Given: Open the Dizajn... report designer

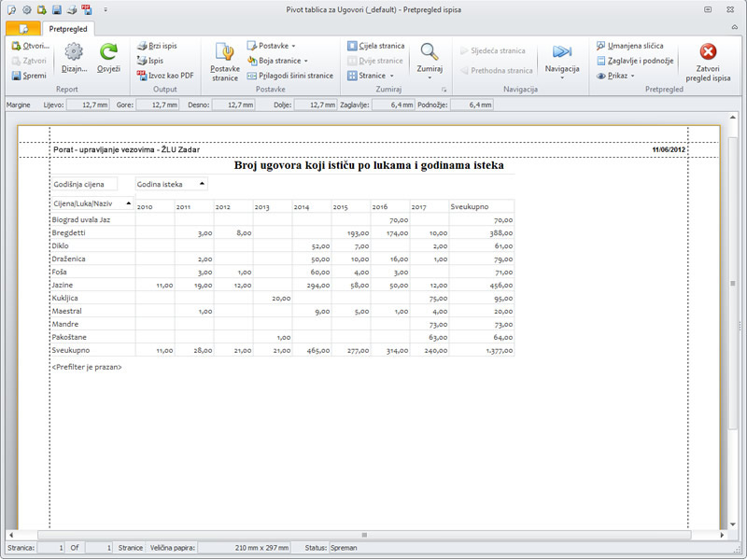Looking at the screenshot, I should pyautogui.click(x=74, y=58).
